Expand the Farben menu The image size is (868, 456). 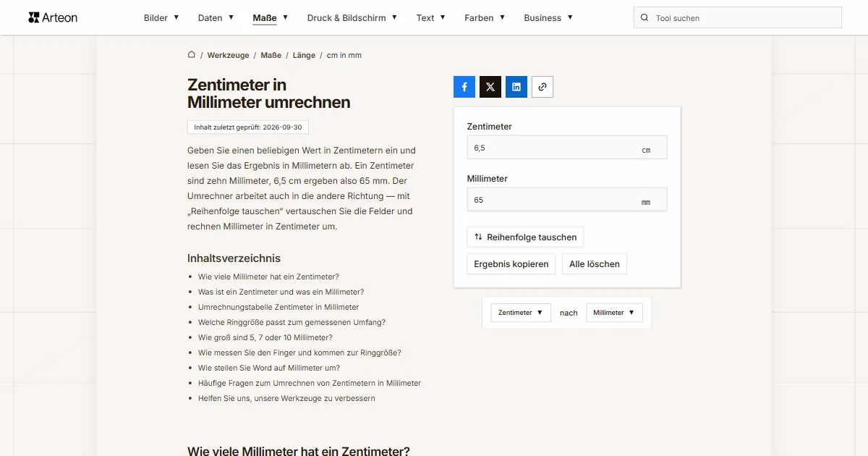click(x=485, y=18)
